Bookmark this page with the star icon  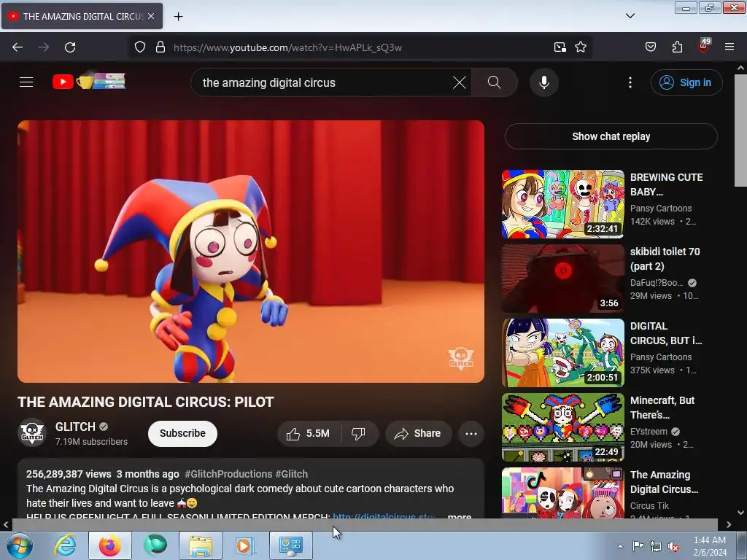(x=580, y=47)
